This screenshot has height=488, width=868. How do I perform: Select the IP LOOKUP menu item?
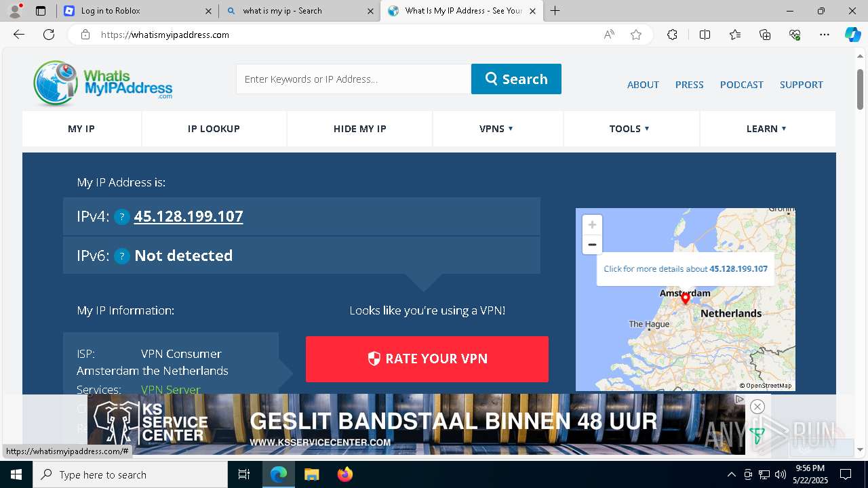214,129
